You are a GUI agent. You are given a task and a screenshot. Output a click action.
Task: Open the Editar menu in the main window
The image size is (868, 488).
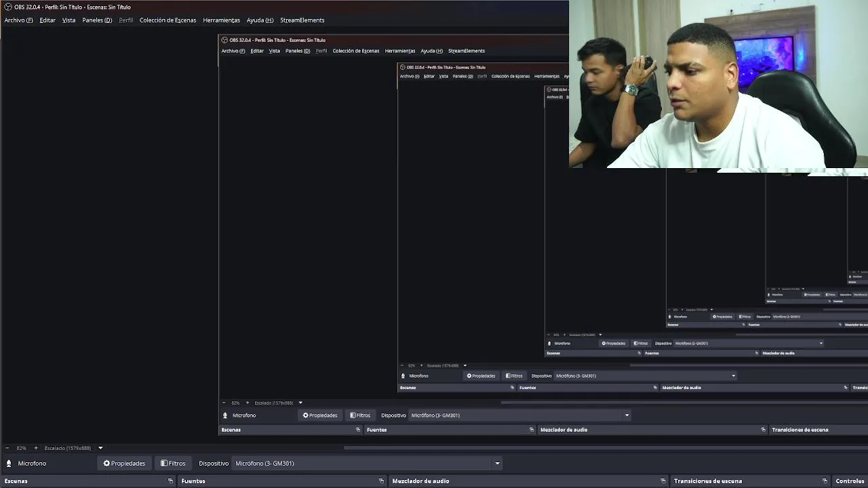click(x=47, y=20)
